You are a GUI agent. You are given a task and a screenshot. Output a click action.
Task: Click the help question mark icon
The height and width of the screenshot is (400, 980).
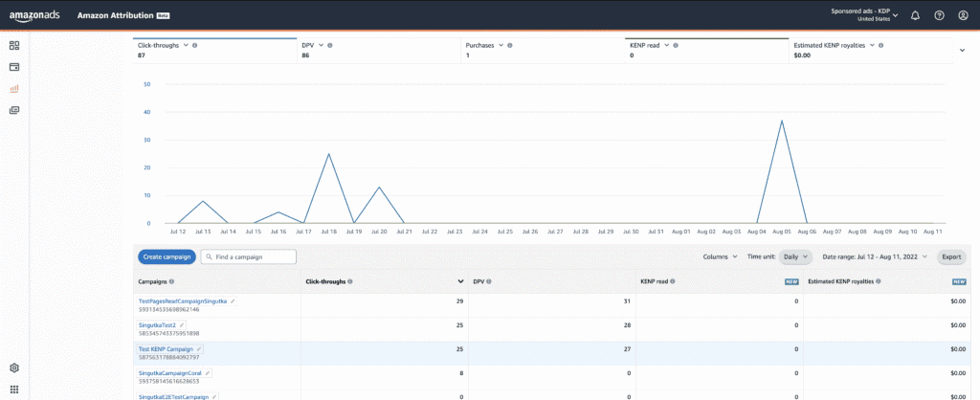(x=939, y=15)
